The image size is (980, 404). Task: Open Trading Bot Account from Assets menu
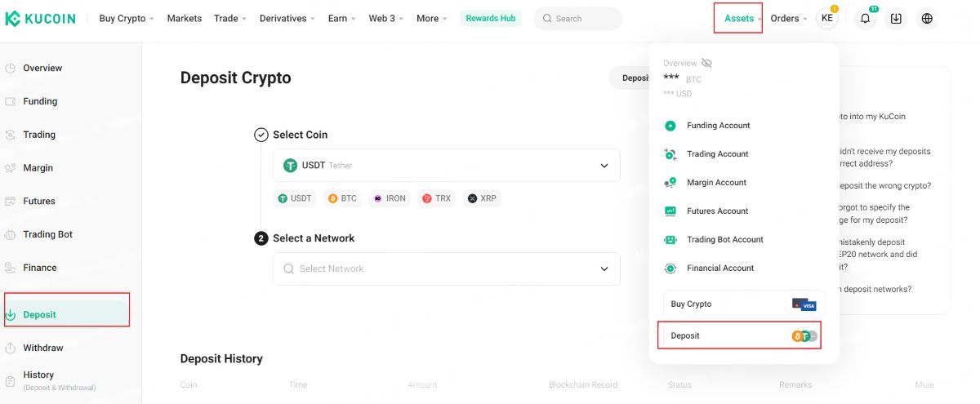pyautogui.click(x=725, y=240)
